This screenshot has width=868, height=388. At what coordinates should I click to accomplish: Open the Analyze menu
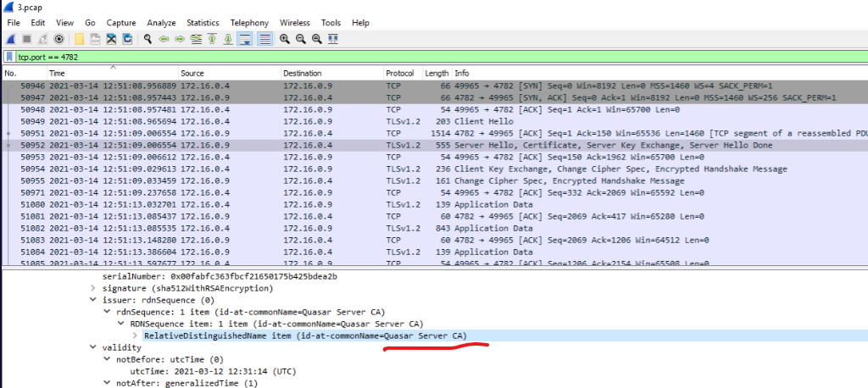pos(161,22)
